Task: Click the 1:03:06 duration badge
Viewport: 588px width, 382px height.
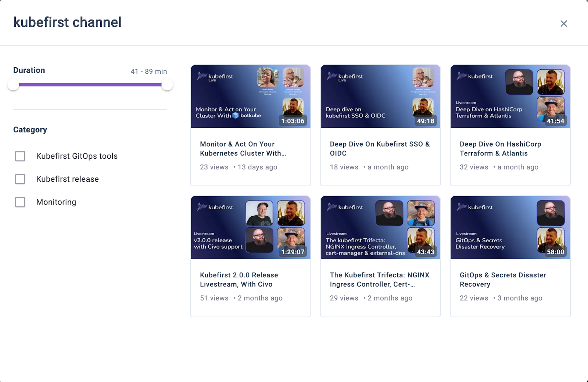Action: pos(293,121)
